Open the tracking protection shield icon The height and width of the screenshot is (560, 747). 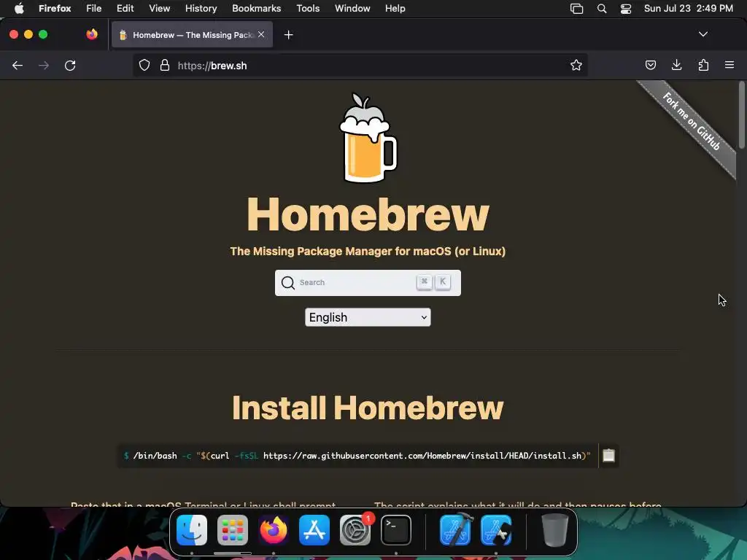click(x=144, y=65)
